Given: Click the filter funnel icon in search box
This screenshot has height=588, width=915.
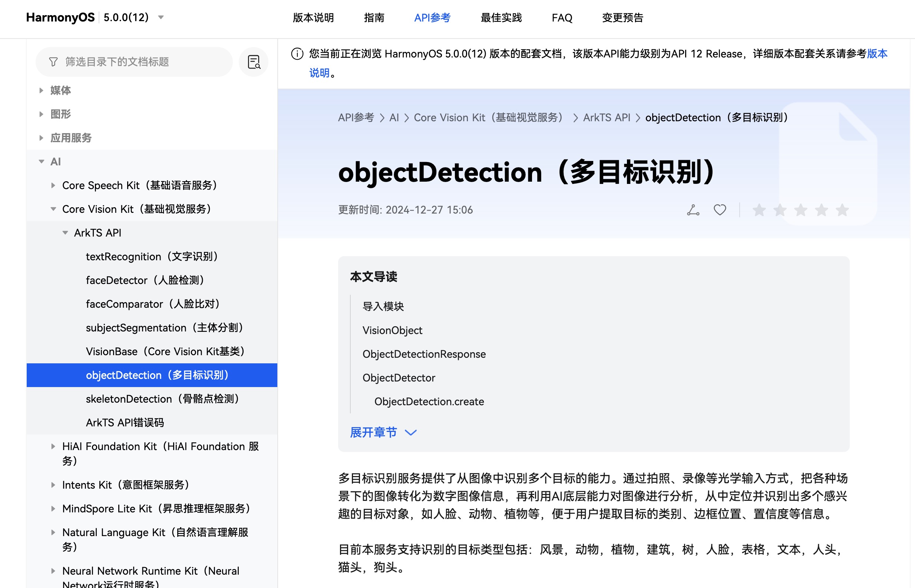Looking at the screenshot, I should [x=53, y=62].
